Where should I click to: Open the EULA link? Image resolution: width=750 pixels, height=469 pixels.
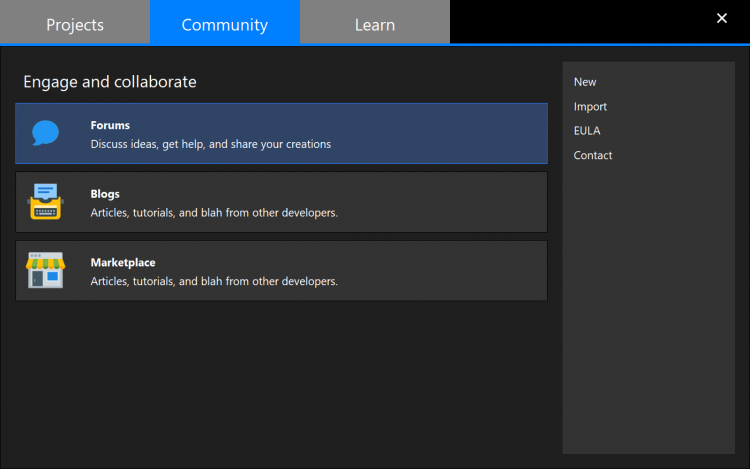(587, 131)
